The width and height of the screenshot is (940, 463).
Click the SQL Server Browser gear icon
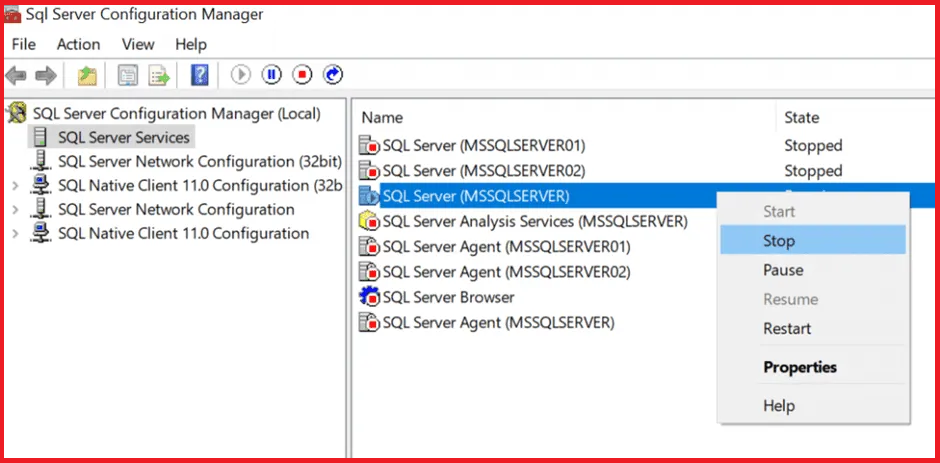(369, 297)
